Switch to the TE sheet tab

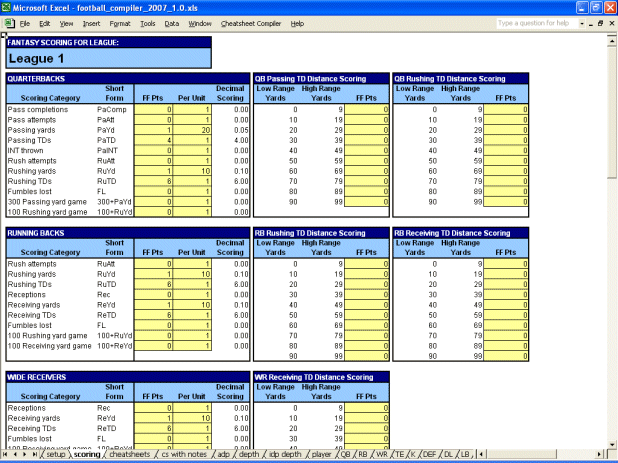pos(400,454)
